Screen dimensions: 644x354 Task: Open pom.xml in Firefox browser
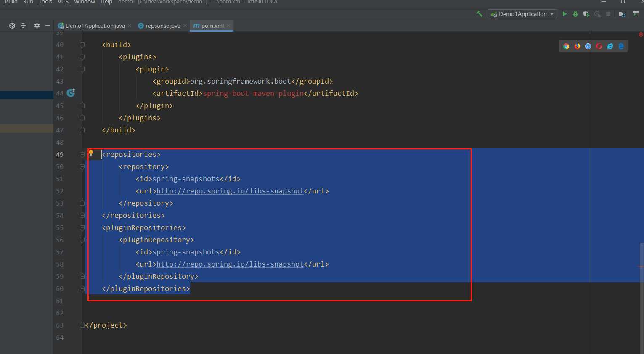[577, 46]
